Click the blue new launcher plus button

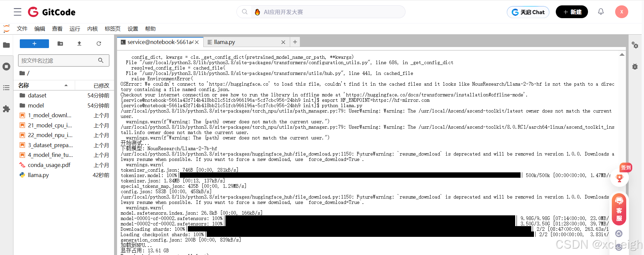(x=34, y=44)
